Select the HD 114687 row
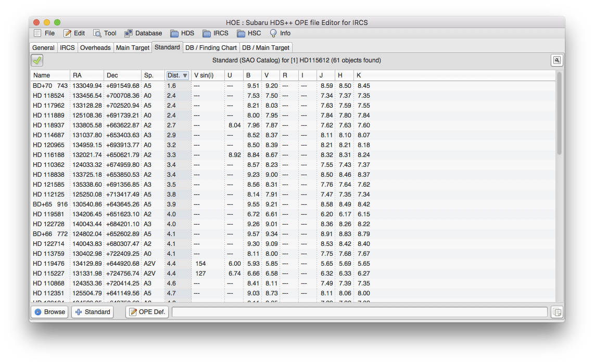This screenshot has width=594, height=364. tap(293, 135)
